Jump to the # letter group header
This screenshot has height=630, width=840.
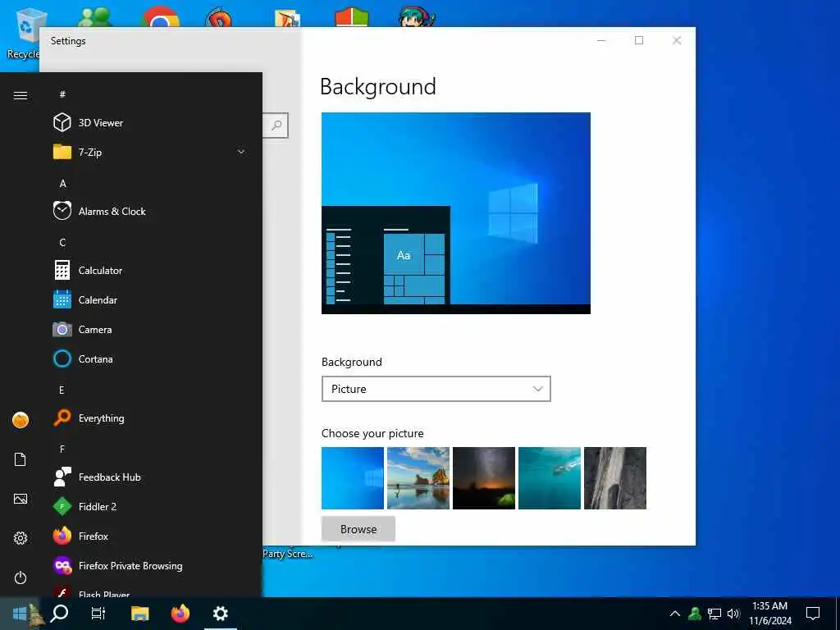[62, 94]
